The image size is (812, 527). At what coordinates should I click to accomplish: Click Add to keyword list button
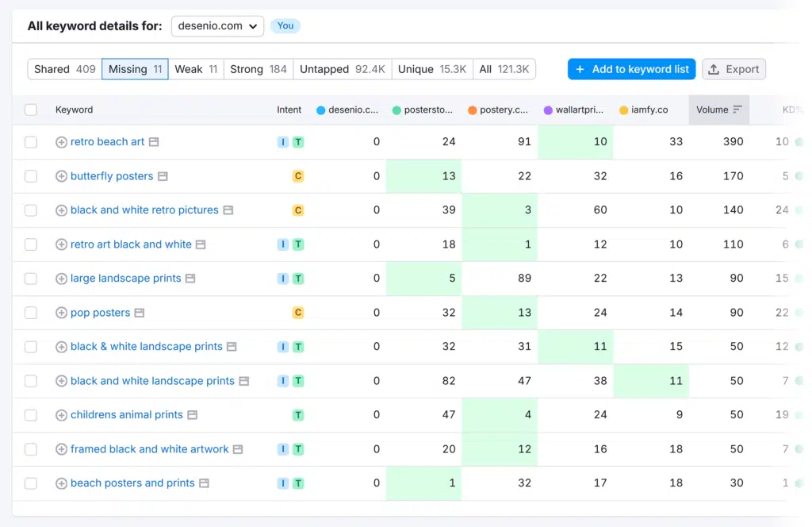(631, 69)
